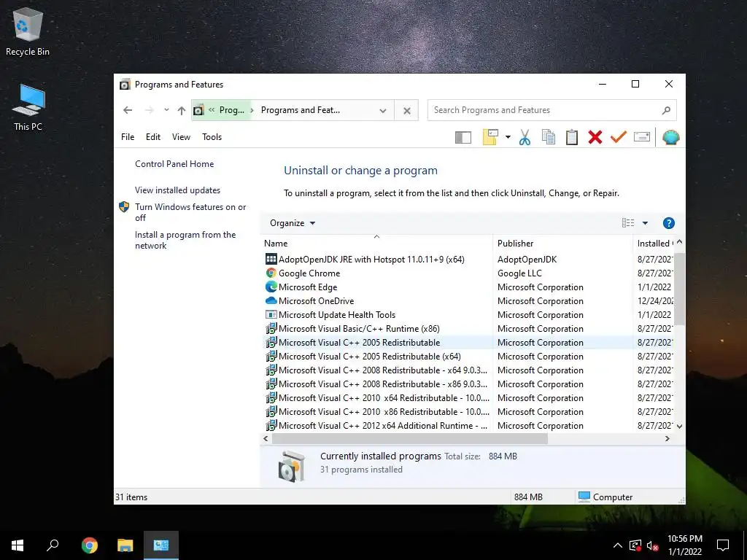The height and width of the screenshot is (560, 747).
Task: Open the recent locations dropdown arrow
Action: 166,110
